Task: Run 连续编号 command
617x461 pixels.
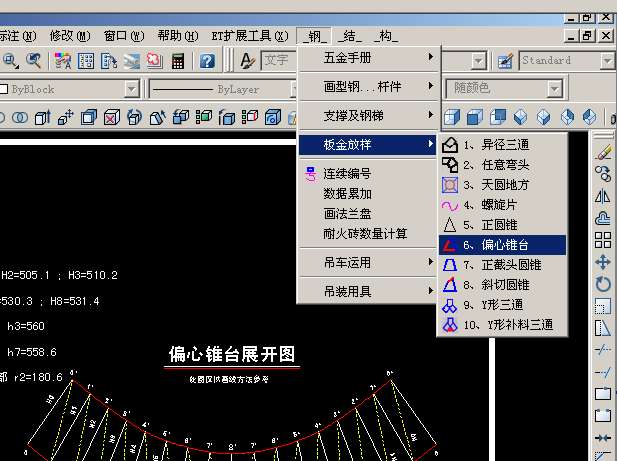Action: (x=368, y=173)
